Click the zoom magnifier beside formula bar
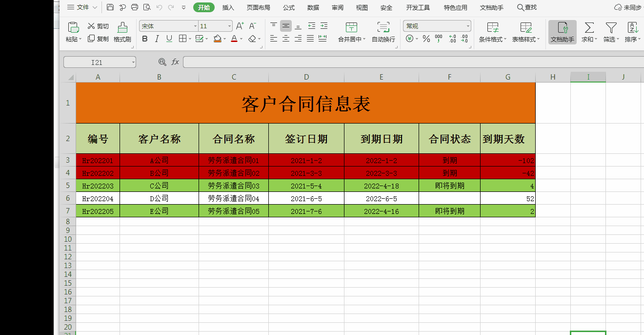Viewport: 644px width, 335px height. 162,62
